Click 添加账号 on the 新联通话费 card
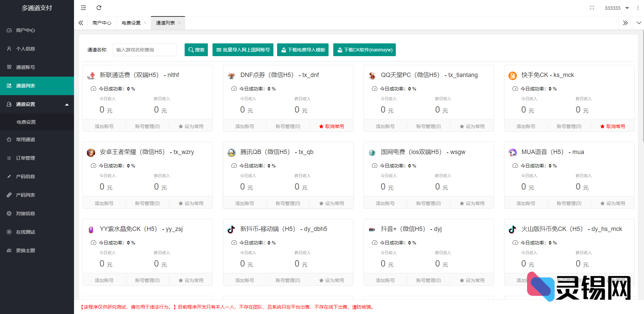This screenshot has width=644, height=314. tap(104, 126)
